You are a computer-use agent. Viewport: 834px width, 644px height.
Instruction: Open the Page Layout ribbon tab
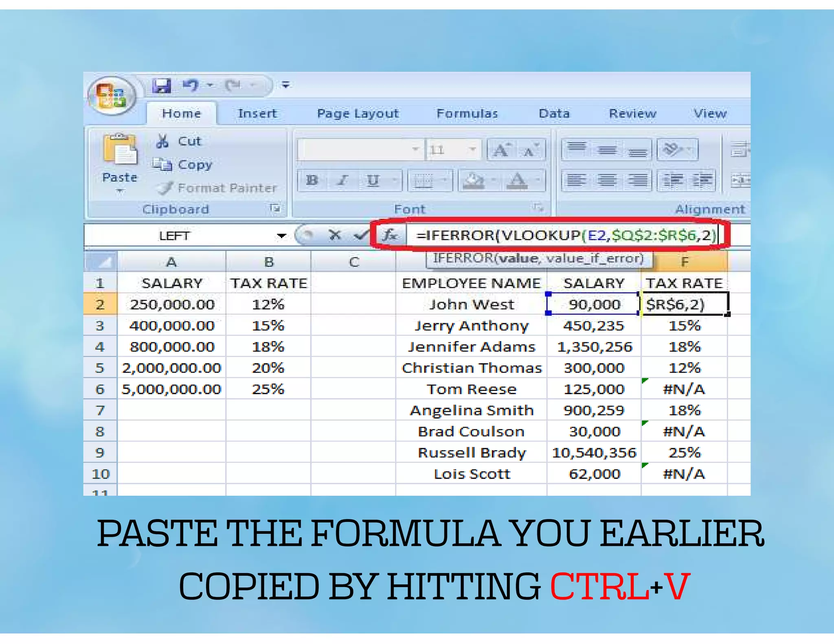pyautogui.click(x=358, y=114)
